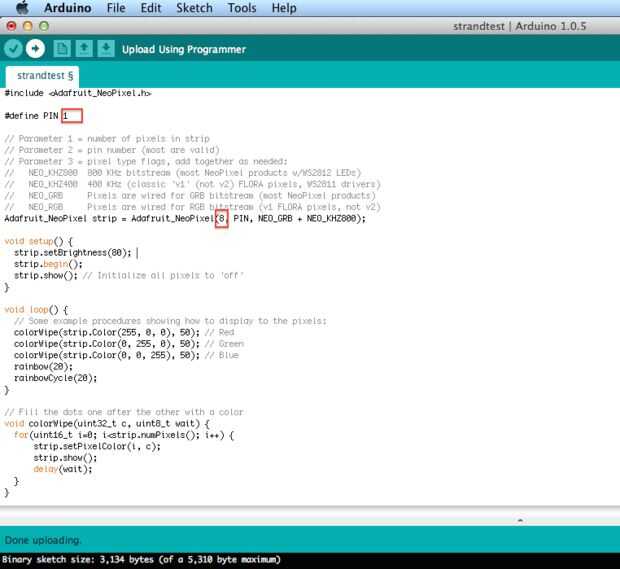Click the NEO_RGB comment line

pyautogui.click(x=193, y=207)
